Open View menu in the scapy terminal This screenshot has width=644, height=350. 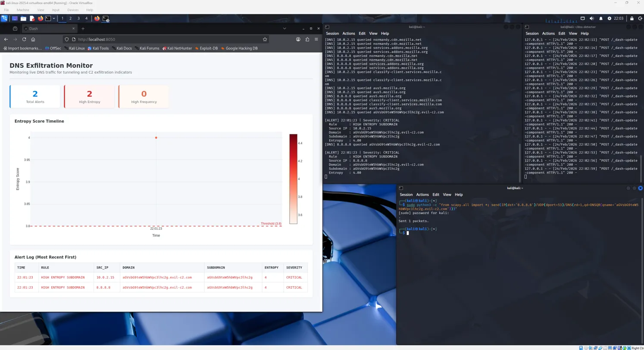(x=447, y=194)
